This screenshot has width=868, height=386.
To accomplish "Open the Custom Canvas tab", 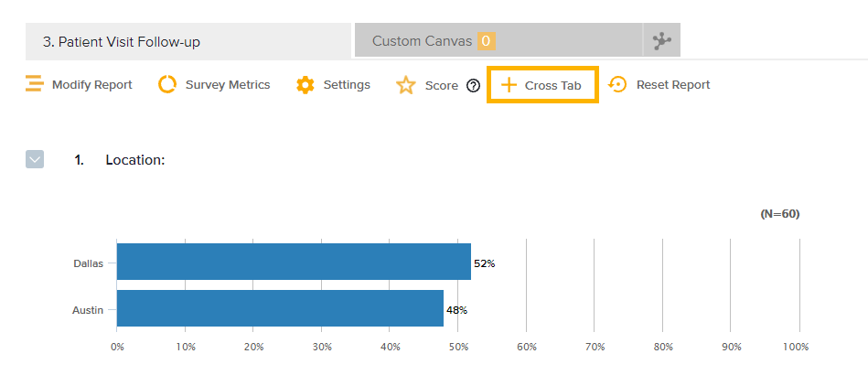I will (x=422, y=41).
